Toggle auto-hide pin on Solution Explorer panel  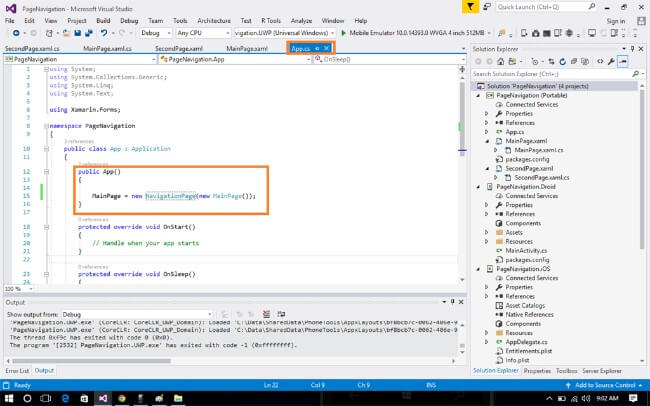pyautogui.click(x=631, y=48)
